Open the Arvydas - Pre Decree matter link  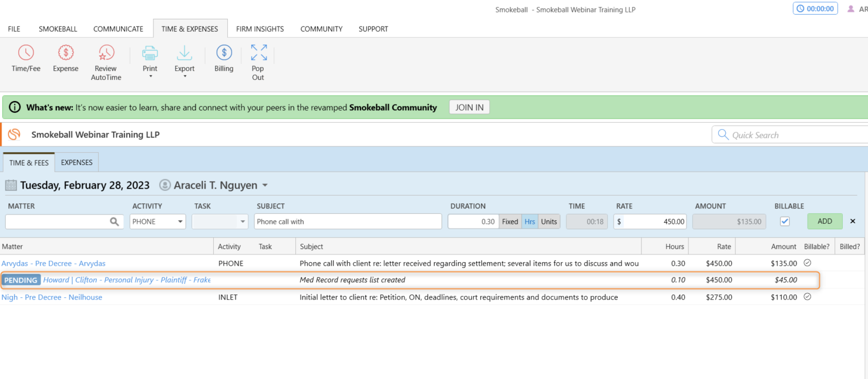click(x=53, y=263)
